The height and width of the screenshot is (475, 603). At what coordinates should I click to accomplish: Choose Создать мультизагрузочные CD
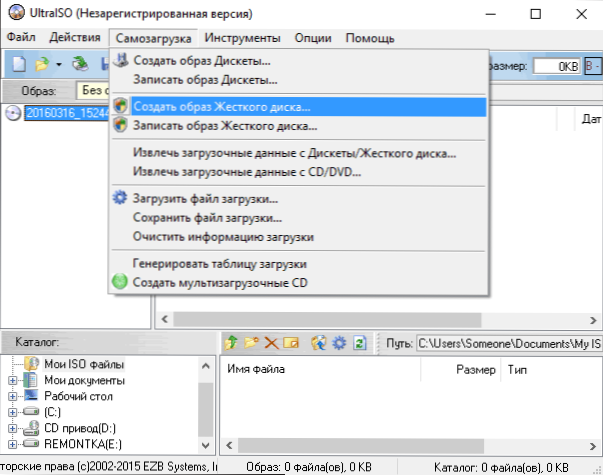[299, 283]
